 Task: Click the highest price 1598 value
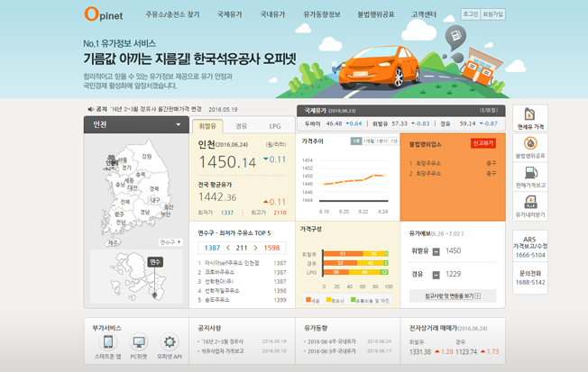[x=271, y=248]
